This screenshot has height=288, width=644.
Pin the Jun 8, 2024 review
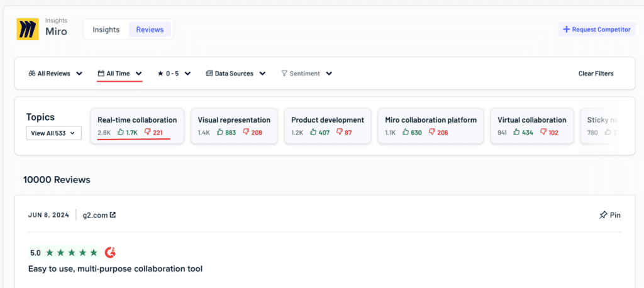[x=610, y=215]
